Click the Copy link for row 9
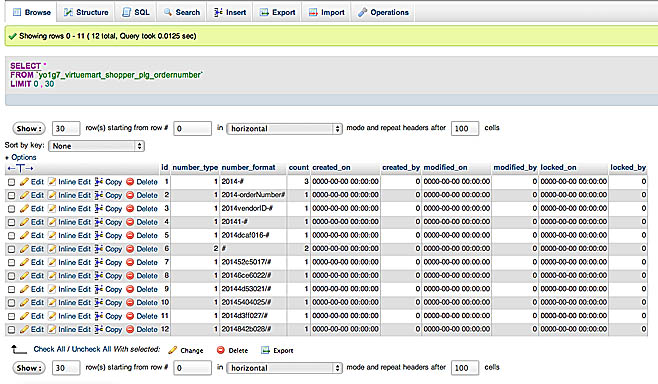Screen dimensions: 658x384 tap(113, 289)
